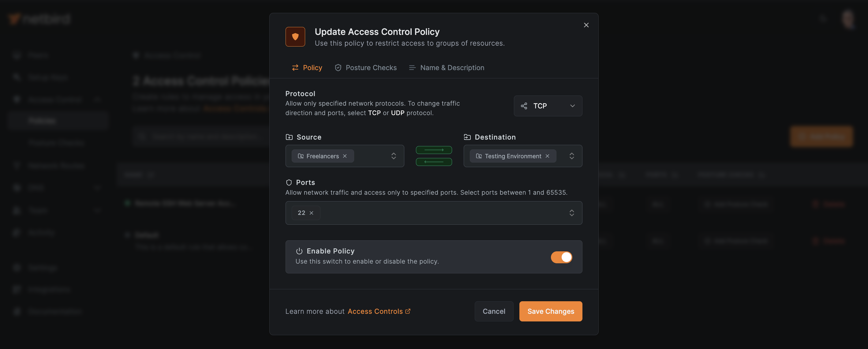The width and height of the screenshot is (868, 349).
Task: Switch to the Posture Checks tab
Action: coord(366,67)
